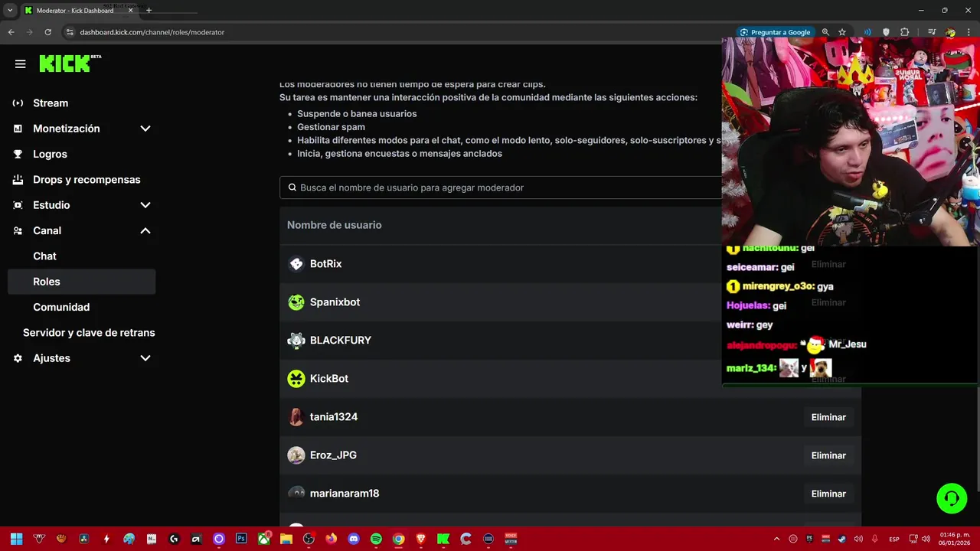
Task: Click the Logros trophy icon
Action: (18, 154)
